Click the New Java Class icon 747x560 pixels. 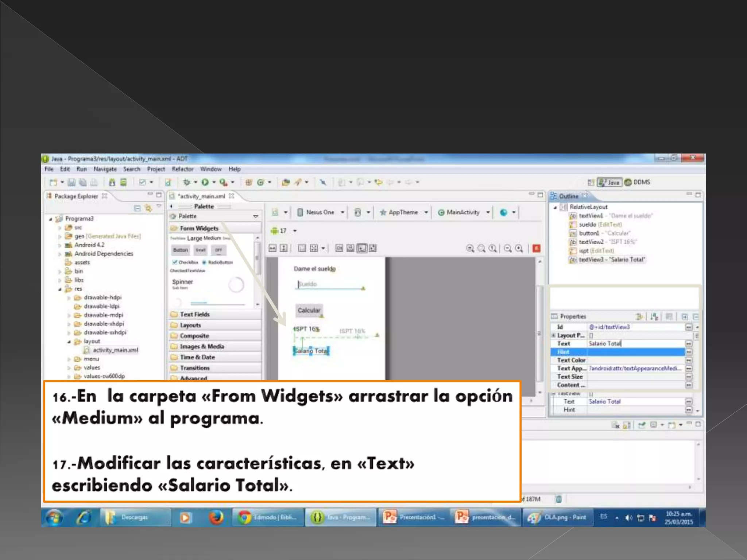[x=260, y=182]
